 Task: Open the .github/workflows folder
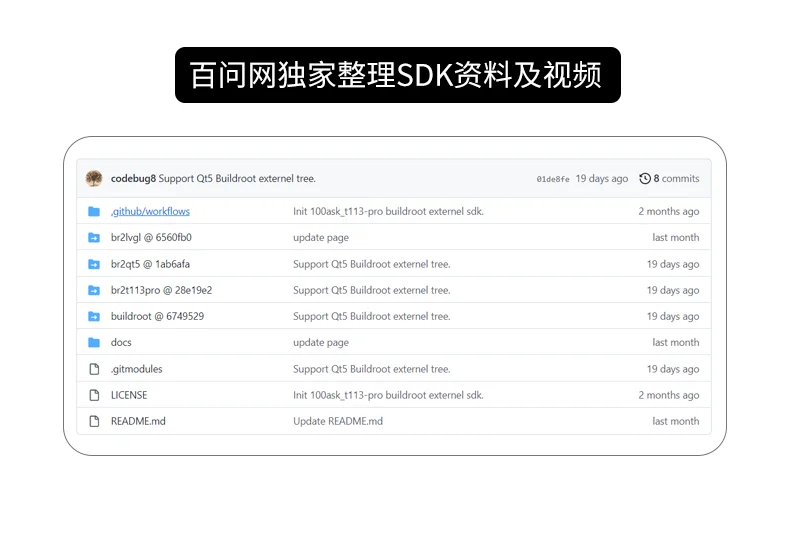[x=150, y=211]
